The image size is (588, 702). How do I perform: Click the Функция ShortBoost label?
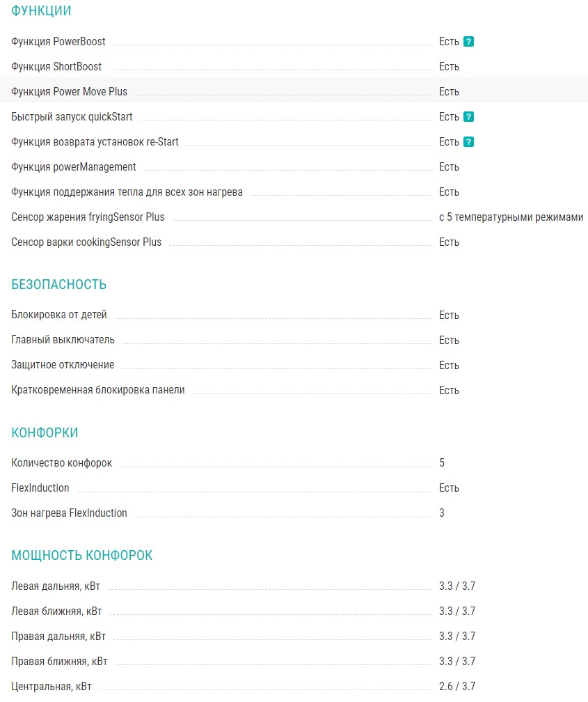[56, 67]
